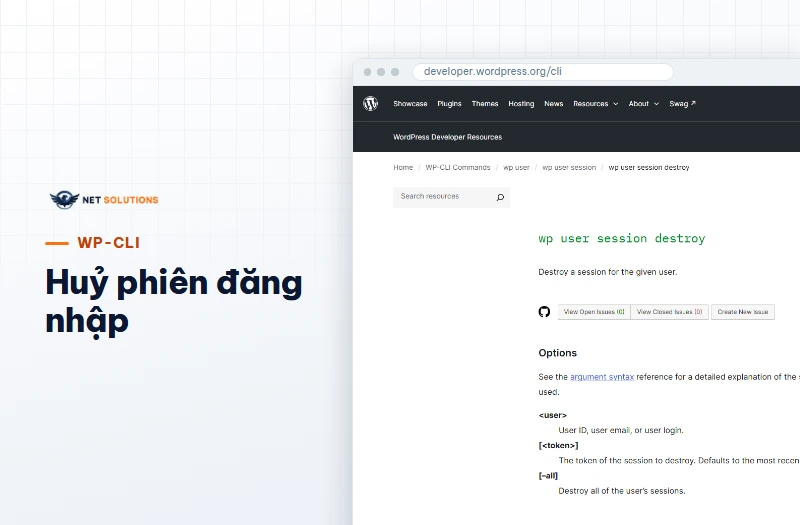
Task: Go to Home breadcrumb
Action: [403, 167]
